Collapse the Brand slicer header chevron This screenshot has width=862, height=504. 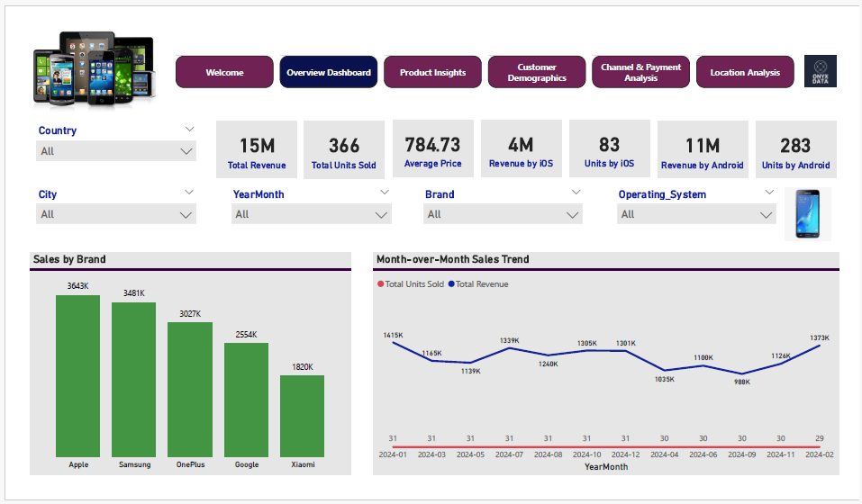(576, 193)
